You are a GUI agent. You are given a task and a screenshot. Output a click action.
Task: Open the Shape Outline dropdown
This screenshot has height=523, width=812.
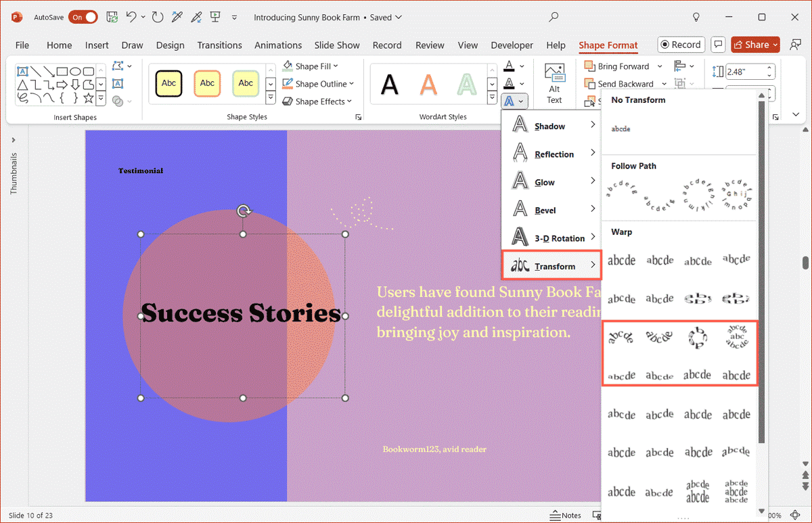(x=318, y=84)
